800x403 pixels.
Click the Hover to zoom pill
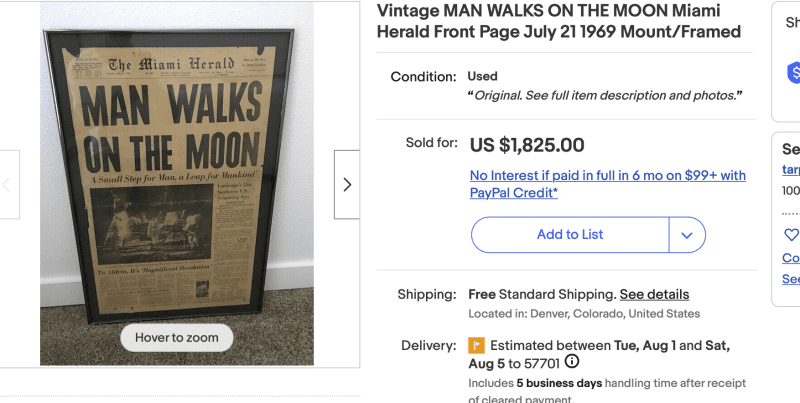click(176, 338)
